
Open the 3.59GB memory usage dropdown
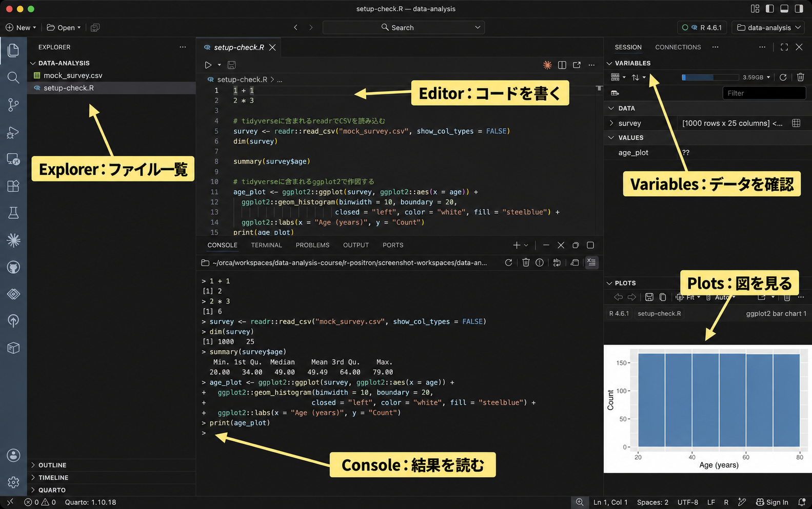pos(757,77)
